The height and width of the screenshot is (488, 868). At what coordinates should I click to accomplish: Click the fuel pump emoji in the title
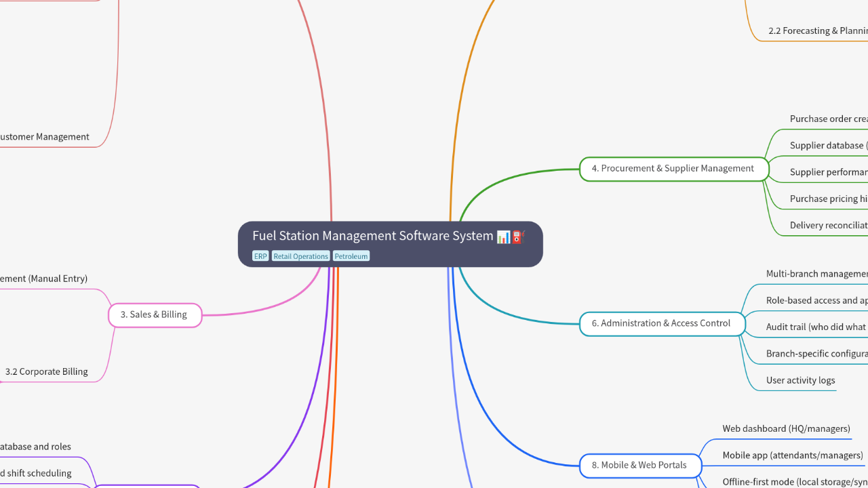518,237
